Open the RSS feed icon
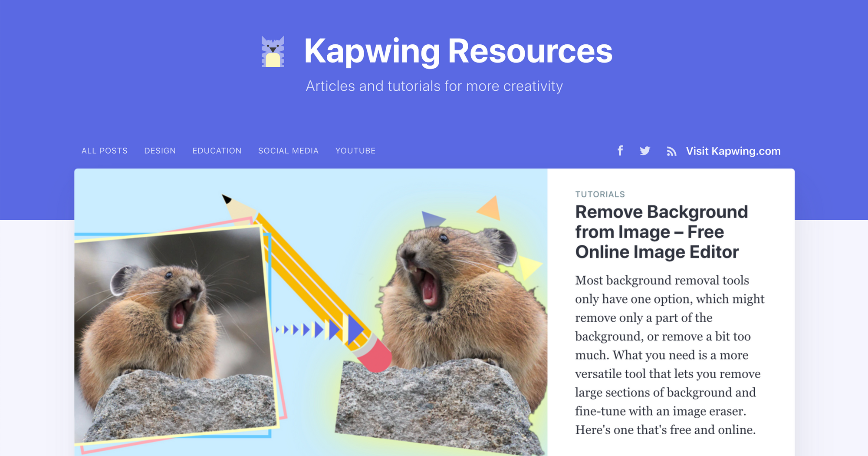 [x=671, y=151]
